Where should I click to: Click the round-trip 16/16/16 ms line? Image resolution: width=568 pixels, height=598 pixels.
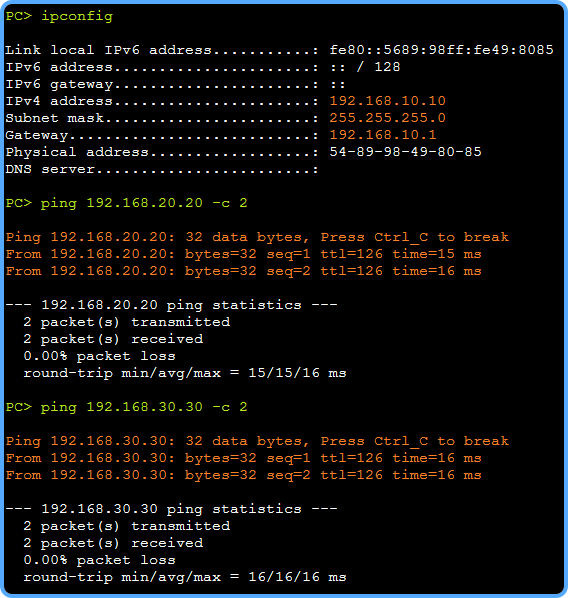click(x=185, y=577)
